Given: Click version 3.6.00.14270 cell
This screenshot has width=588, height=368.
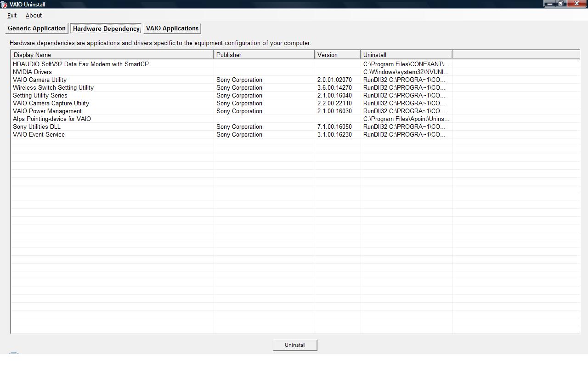Looking at the screenshot, I should click(x=334, y=87).
